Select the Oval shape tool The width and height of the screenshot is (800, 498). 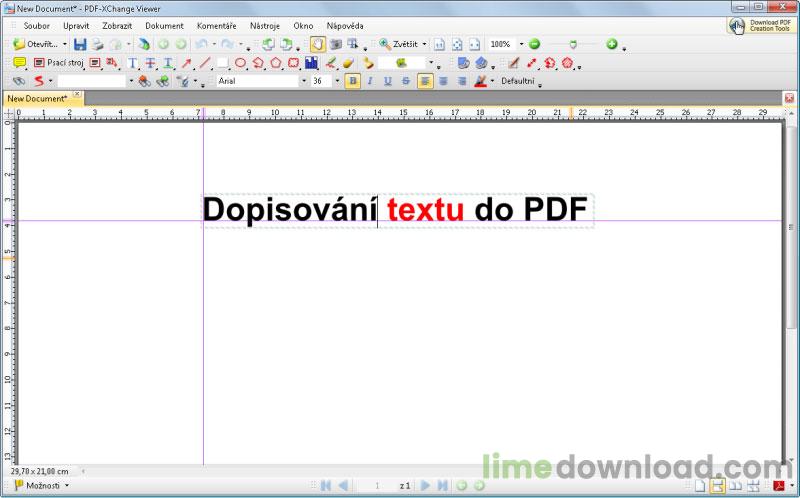point(240,63)
